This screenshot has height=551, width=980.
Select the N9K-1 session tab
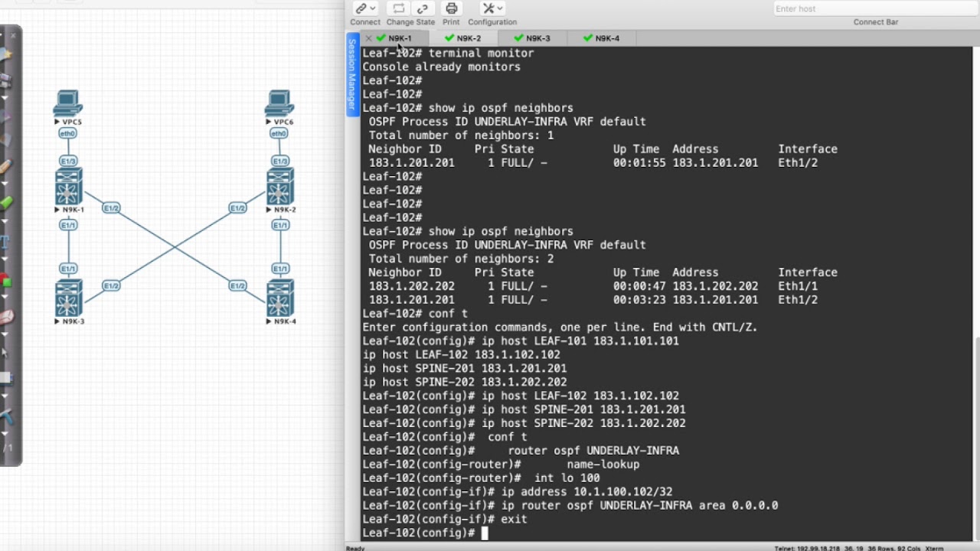click(394, 38)
